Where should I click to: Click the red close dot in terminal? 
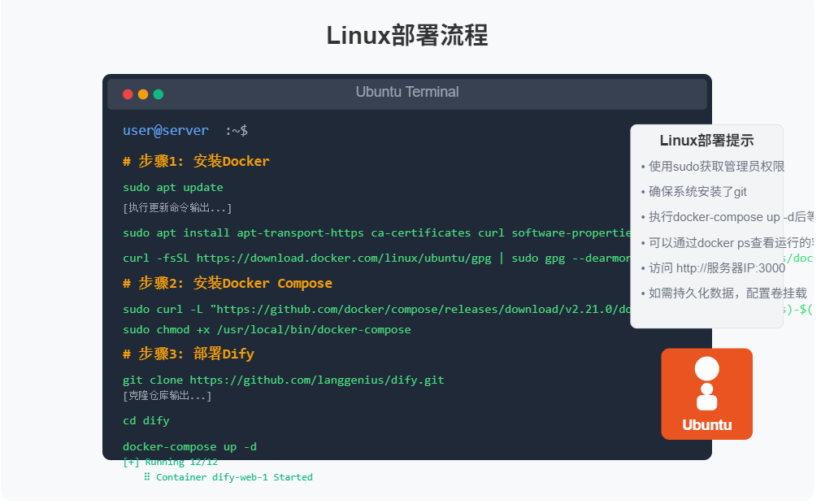128,95
